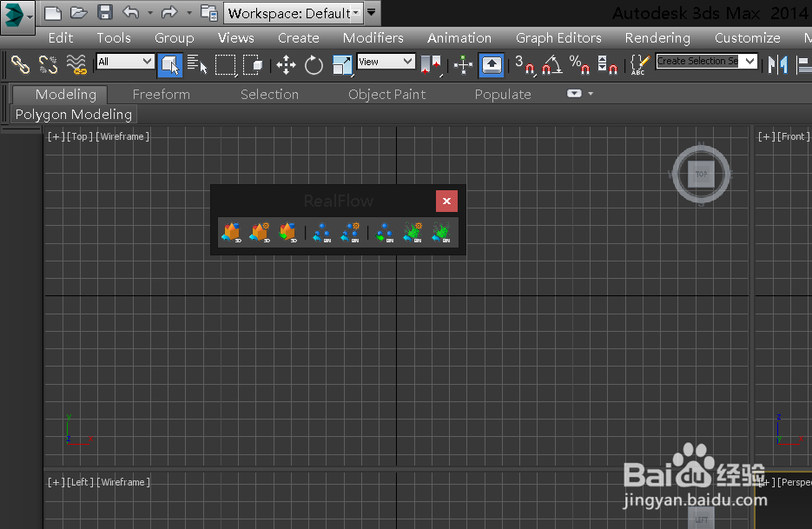Switch to the Selection ribbon tab
812x529 pixels.
coord(269,95)
